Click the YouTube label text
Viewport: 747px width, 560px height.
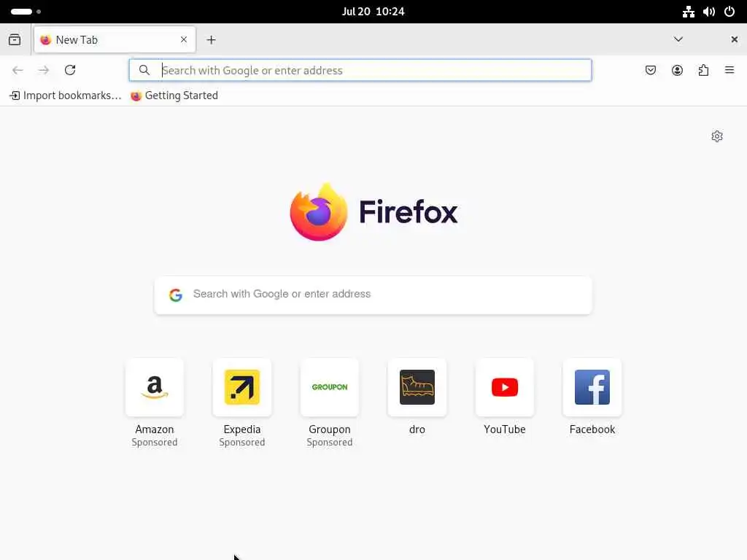click(x=505, y=429)
